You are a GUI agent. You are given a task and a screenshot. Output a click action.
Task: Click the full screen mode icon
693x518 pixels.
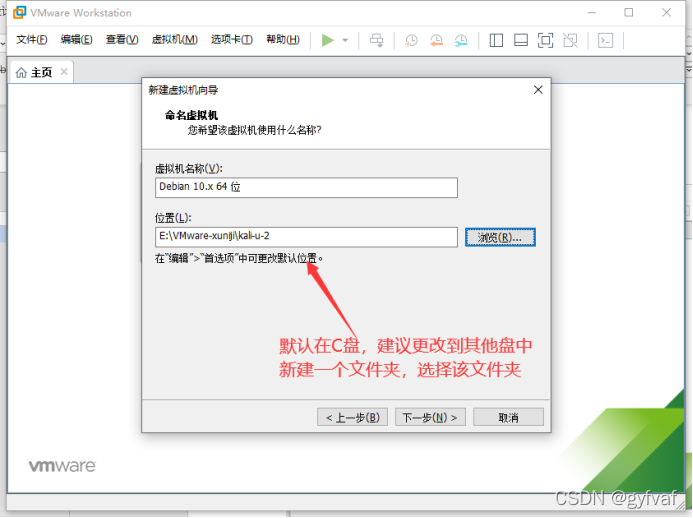tap(545, 41)
